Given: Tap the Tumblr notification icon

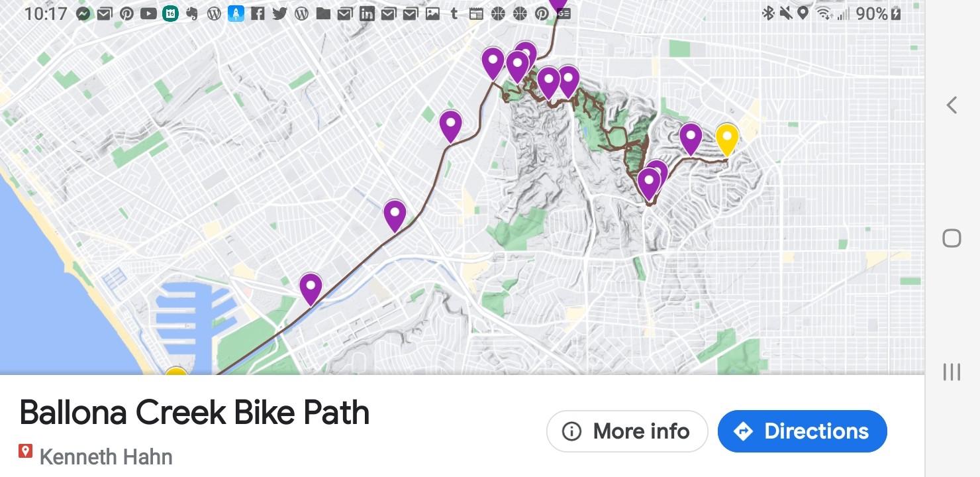Looking at the screenshot, I should (454, 13).
